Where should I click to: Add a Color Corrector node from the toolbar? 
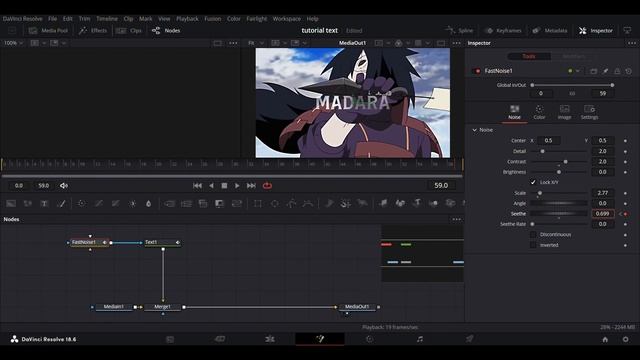pos(82,203)
